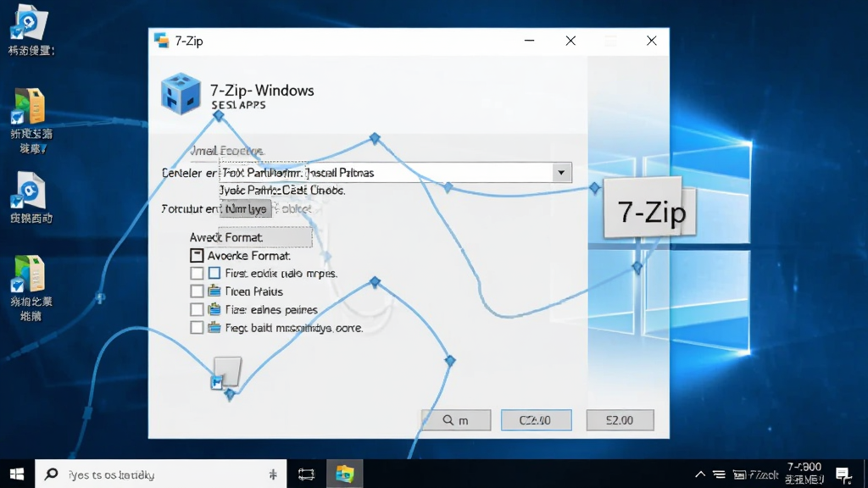Click the microphone icon in the search box
The width and height of the screenshot is (868, 488).
click(x=273, y=474)
